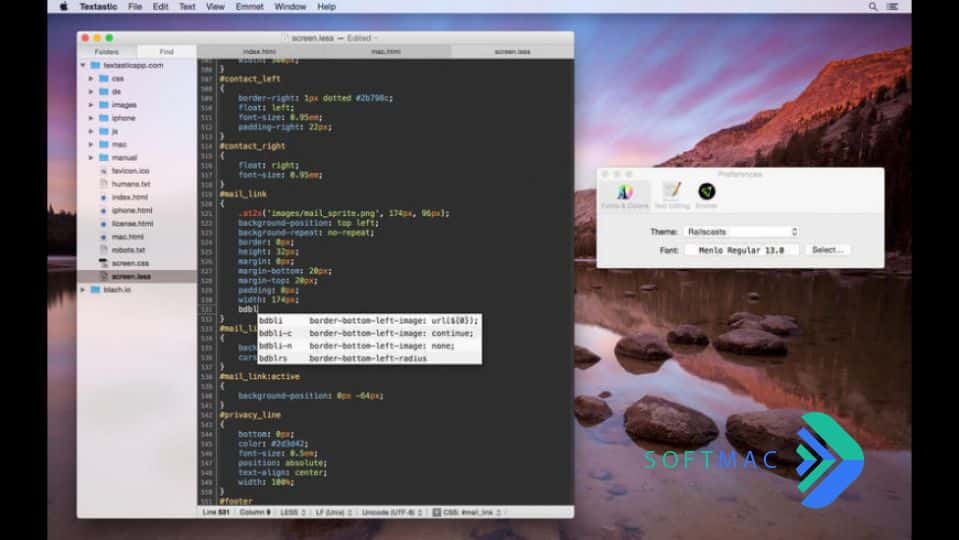Image resolution: width=959 pixels, height=540 pixels.
Task: Expand the iphone folder
Action: pos(91,118)
